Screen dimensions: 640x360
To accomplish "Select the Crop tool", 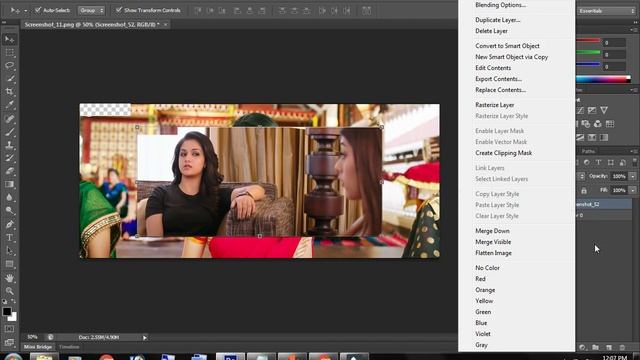I will 9,91.
